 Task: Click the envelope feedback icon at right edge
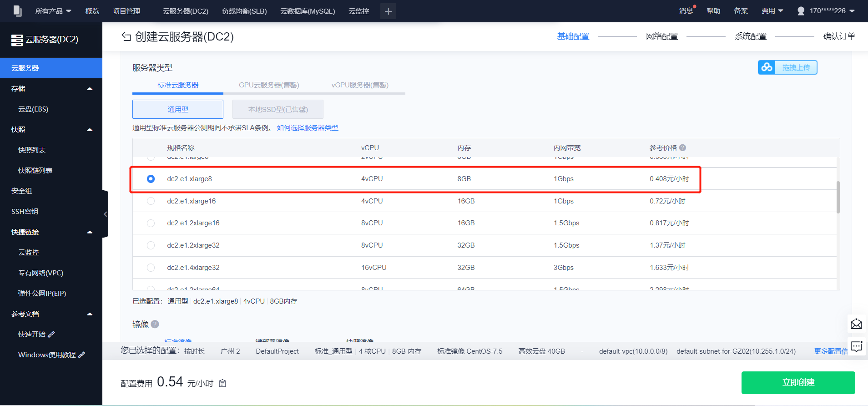(x=856, y=324)
